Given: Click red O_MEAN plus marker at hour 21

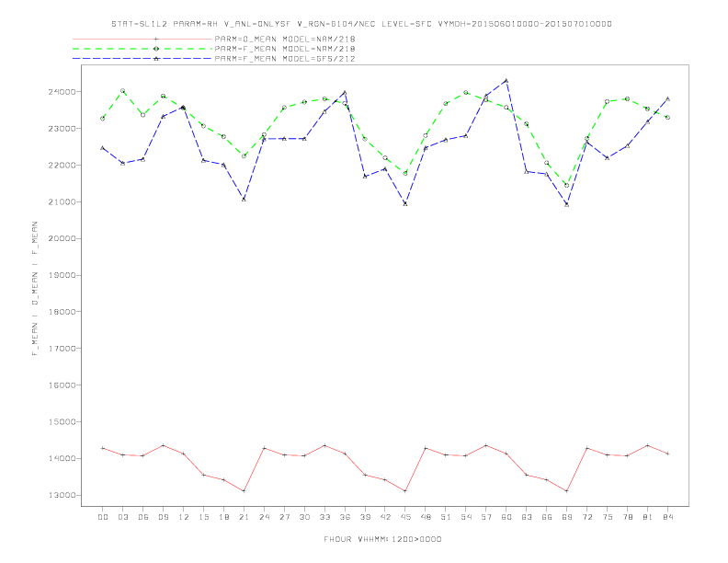Looking at the screenshot, I should [244, 491].
